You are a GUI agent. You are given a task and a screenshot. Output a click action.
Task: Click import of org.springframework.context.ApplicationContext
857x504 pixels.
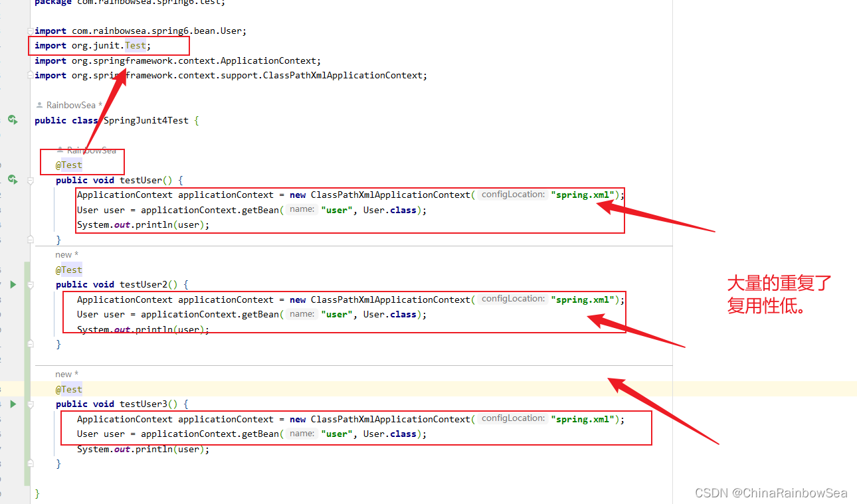[x=178, y=60]
